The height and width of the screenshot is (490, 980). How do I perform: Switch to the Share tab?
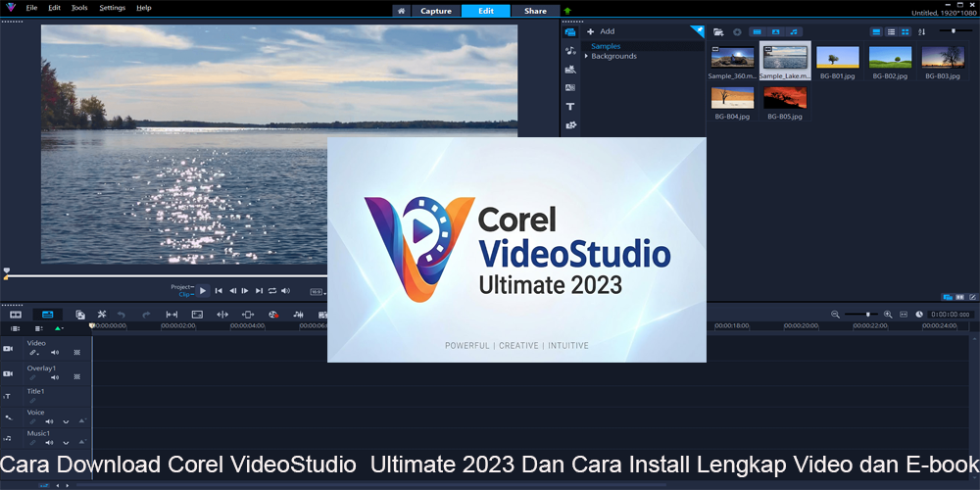click(535, 11)
